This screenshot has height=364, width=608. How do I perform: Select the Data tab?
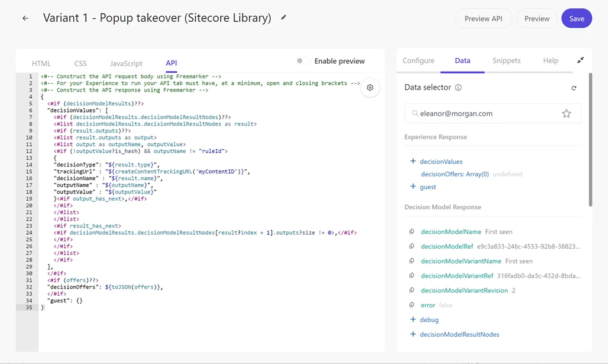tap(462, 60)
